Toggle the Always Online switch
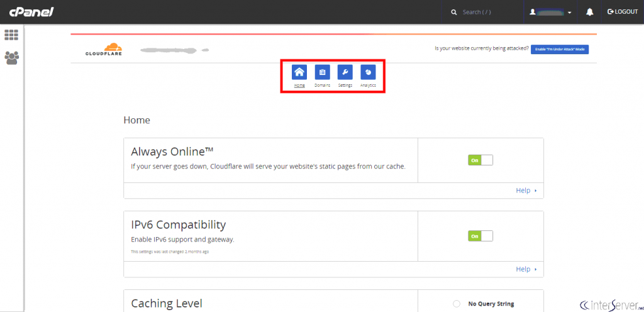The image size is (644, 312). pos(480,160)
